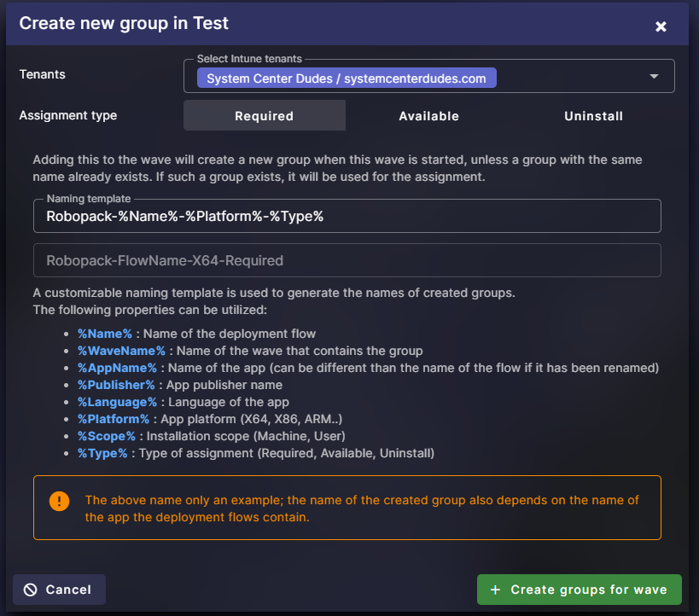This screenshot has width=699, height=616.
Task: Click the orange warning exclamation icon
Action: 59,501
